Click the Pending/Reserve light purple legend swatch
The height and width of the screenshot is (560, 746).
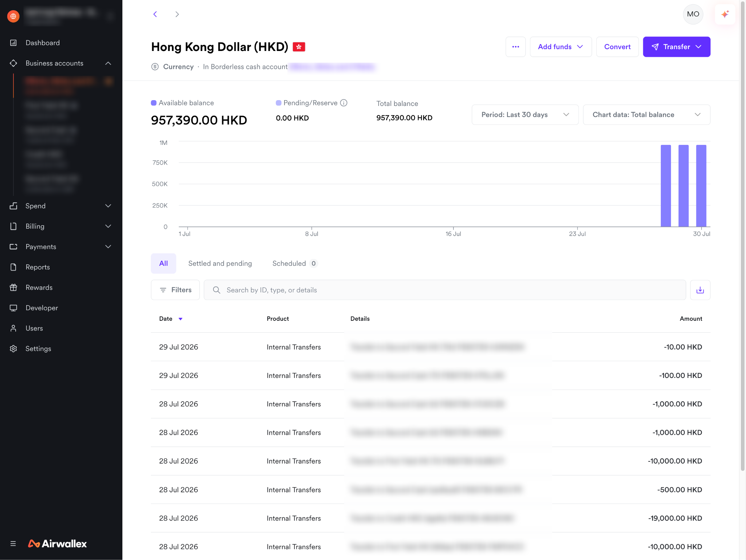point(279,103)
